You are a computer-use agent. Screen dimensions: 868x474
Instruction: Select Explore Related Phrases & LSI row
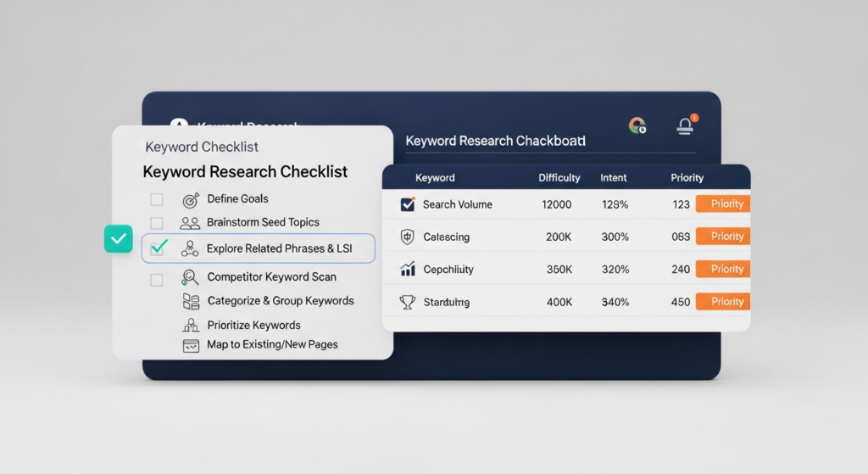click(259, 248)
